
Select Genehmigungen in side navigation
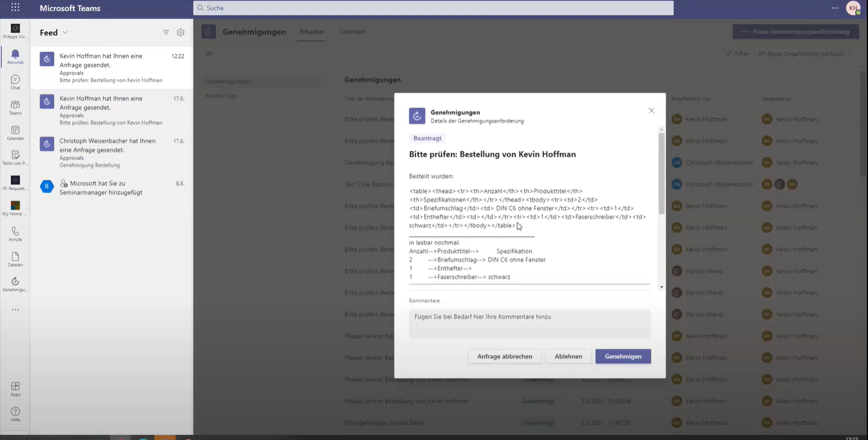pos(228,81)
